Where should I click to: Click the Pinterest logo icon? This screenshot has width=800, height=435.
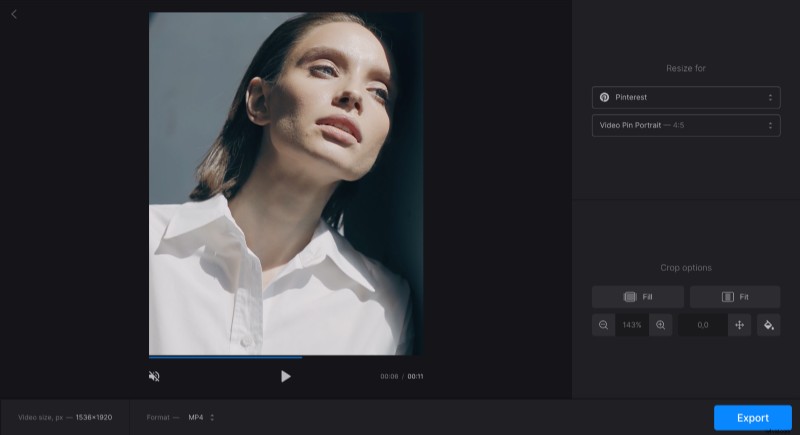click(x=605, y=97)
